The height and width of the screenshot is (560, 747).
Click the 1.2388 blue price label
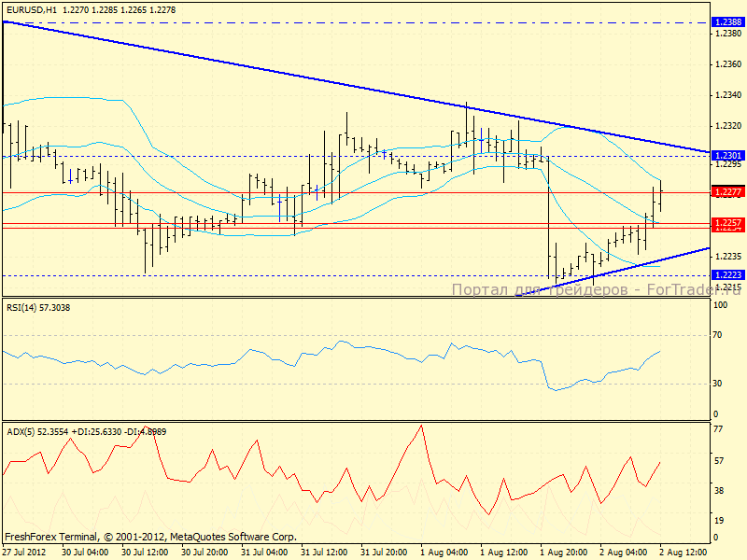coord(728,21)
